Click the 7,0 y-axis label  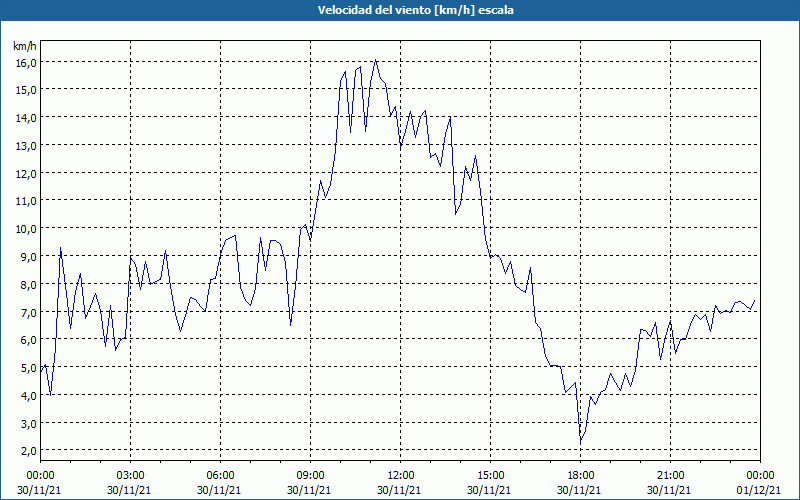28,312
